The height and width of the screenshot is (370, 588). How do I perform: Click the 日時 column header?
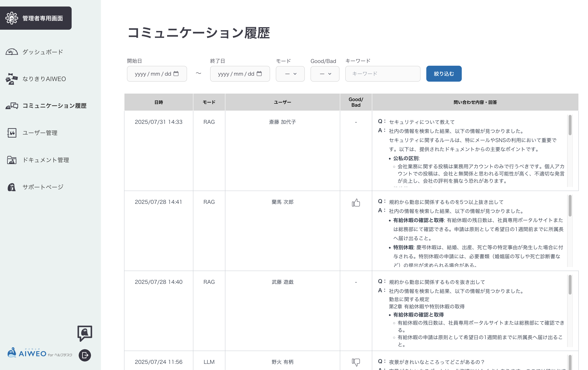tap(159, 102)
